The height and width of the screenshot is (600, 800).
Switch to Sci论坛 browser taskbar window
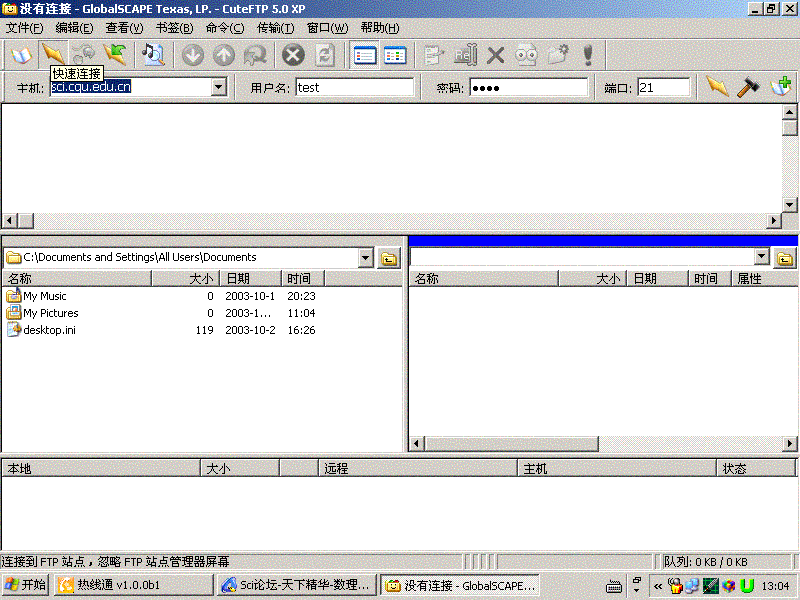[296, 585]
